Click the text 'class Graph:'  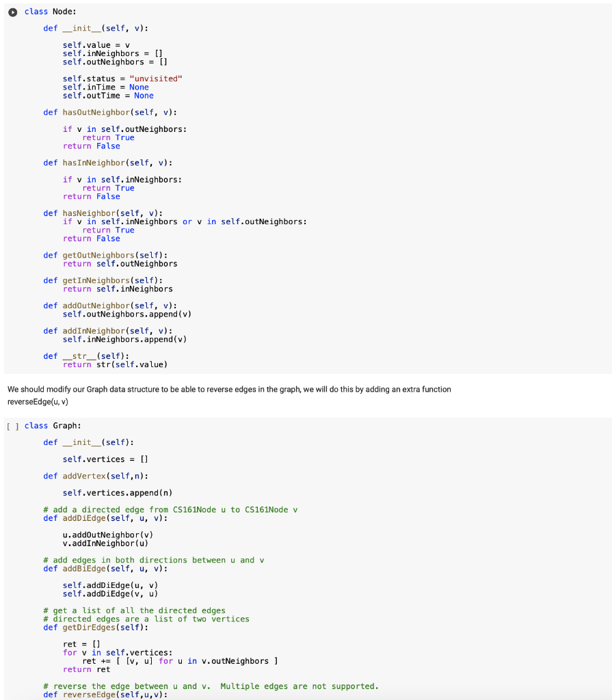tap(53, 426)
